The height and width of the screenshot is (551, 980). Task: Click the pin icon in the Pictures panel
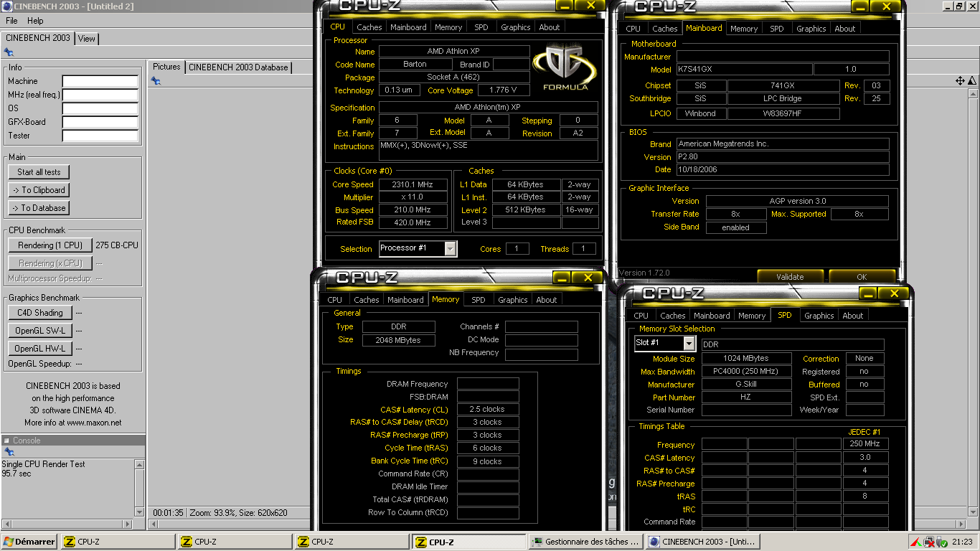click(156, 81)
